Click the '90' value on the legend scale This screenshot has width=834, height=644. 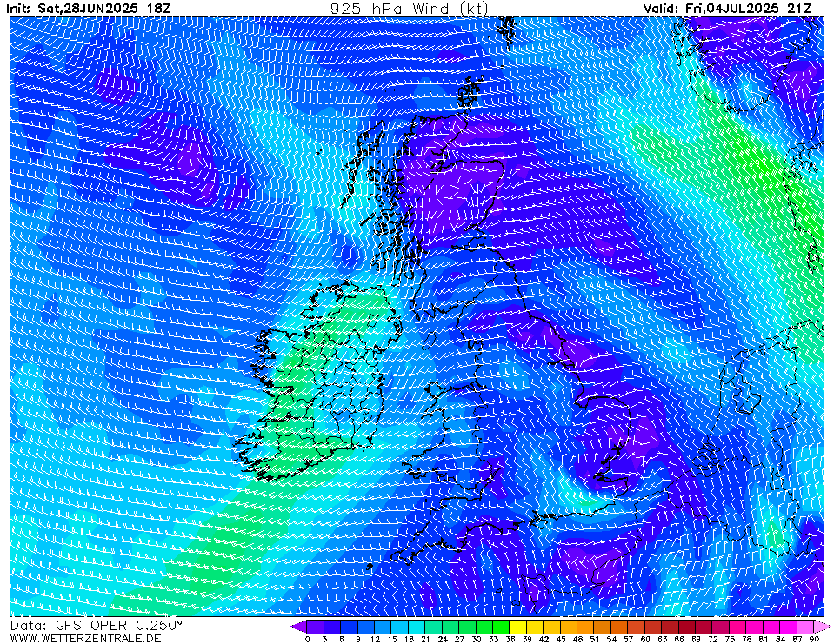(x=814, y=639)
